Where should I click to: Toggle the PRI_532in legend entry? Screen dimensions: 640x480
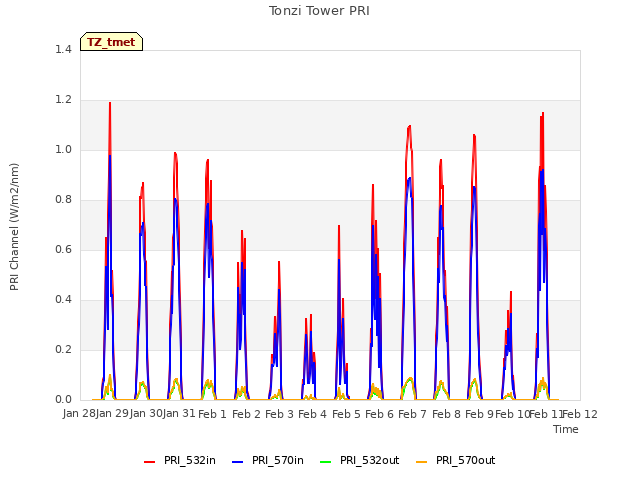(x=180, y=460)
